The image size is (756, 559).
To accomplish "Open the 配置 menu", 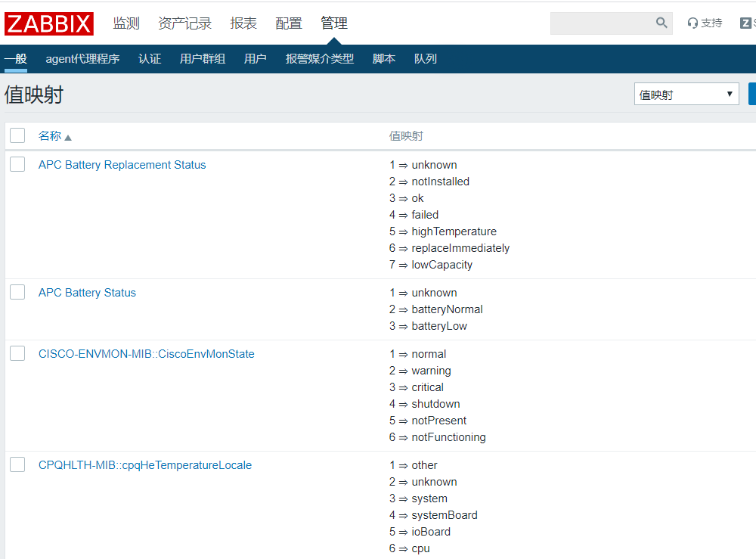I will point(288,23).
